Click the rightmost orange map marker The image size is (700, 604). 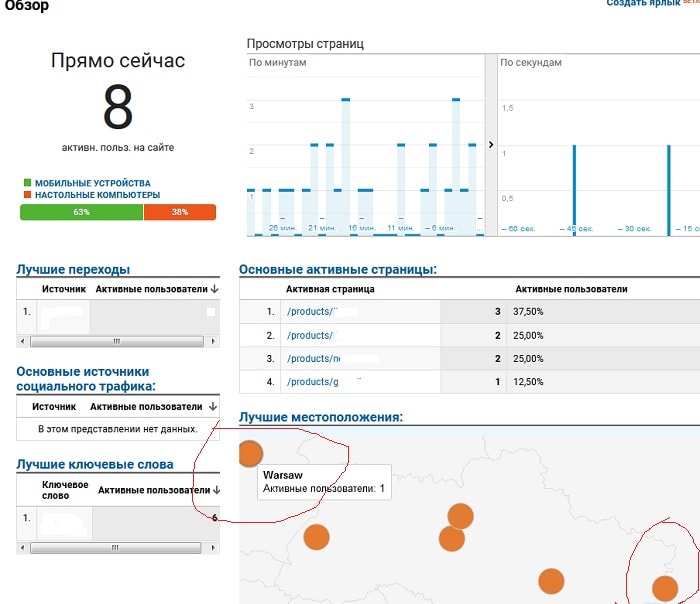click(x=663, y=588)
